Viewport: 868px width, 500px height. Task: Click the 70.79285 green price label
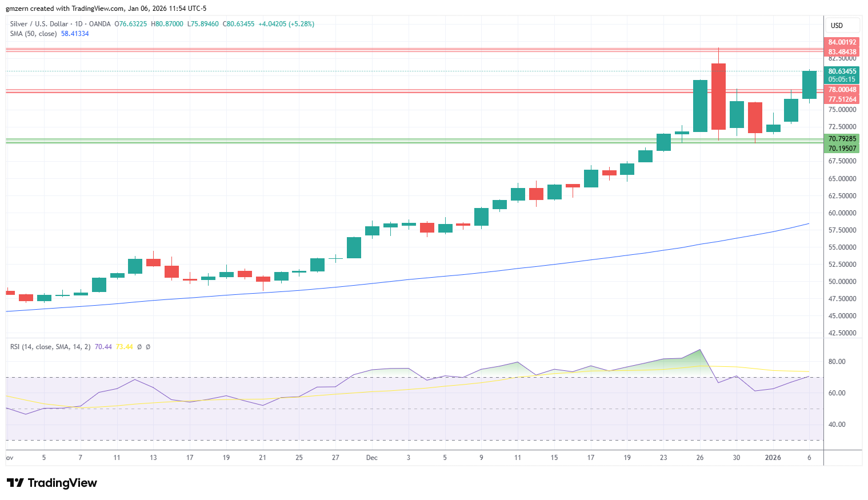click(842, 139)
